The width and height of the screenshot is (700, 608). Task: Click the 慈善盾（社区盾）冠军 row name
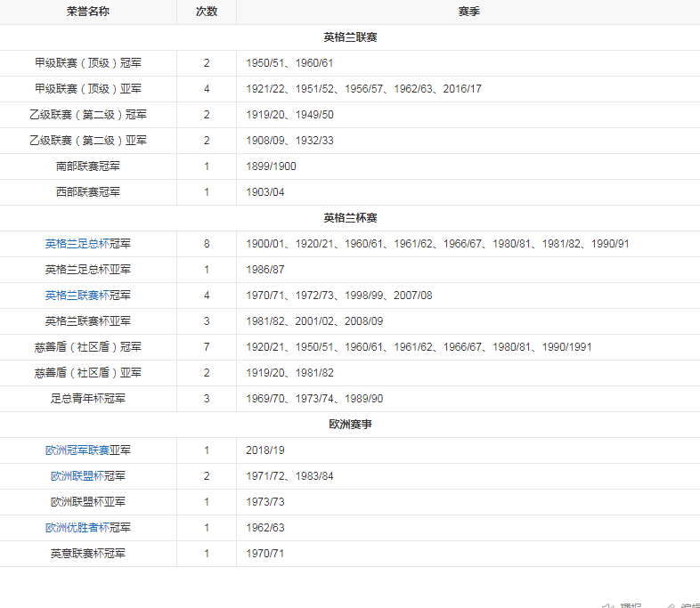click(x=88, y=347)
